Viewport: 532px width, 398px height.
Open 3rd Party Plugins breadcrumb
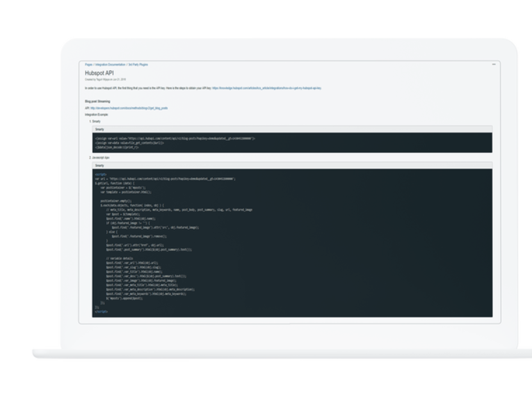[x=138, y=65]
